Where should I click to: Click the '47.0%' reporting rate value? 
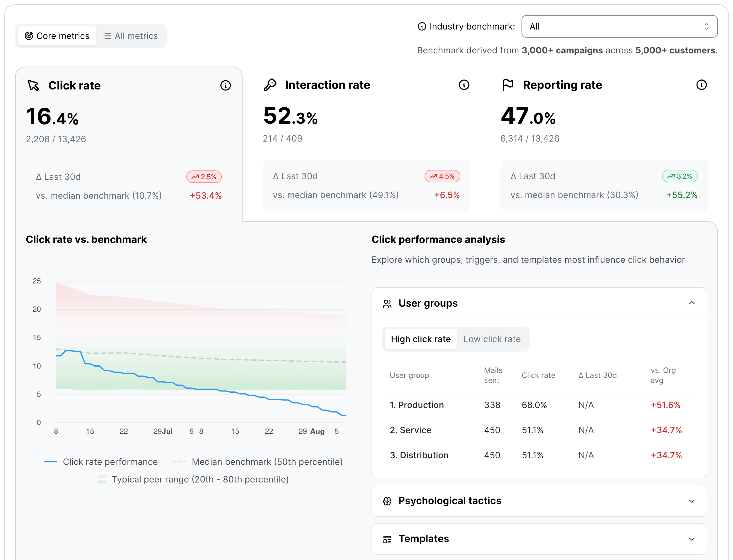pos(528,116)
